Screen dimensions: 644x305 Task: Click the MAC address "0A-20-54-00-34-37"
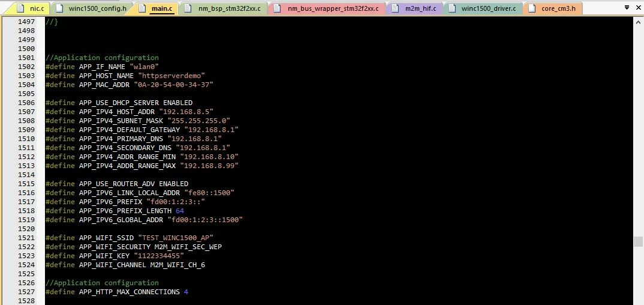(x=174, y=85)
